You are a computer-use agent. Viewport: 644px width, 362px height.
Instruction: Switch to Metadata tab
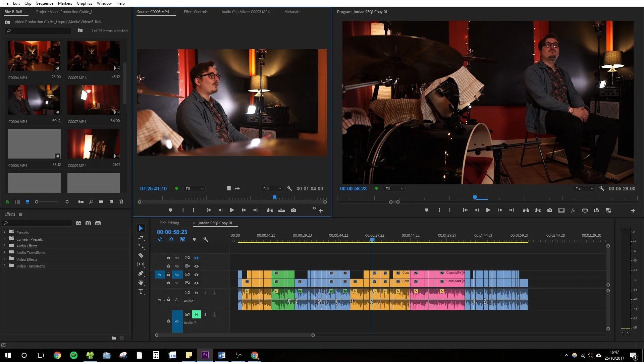point(292,12)
